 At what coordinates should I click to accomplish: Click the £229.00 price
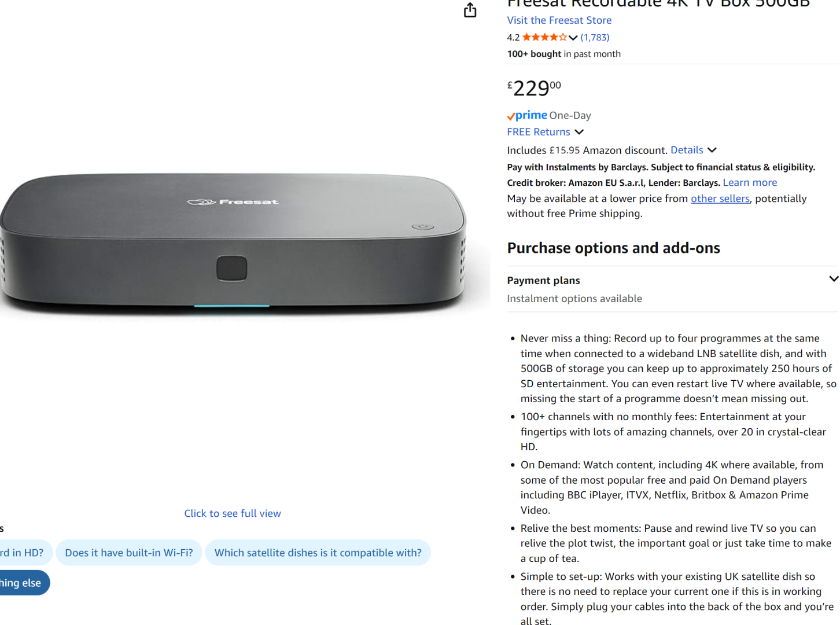(x=533, y=89)
